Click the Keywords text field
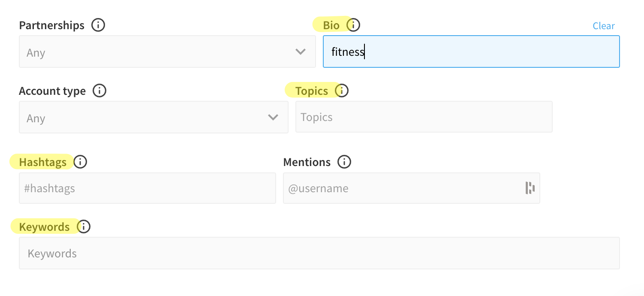 click(x=319, y=254)
